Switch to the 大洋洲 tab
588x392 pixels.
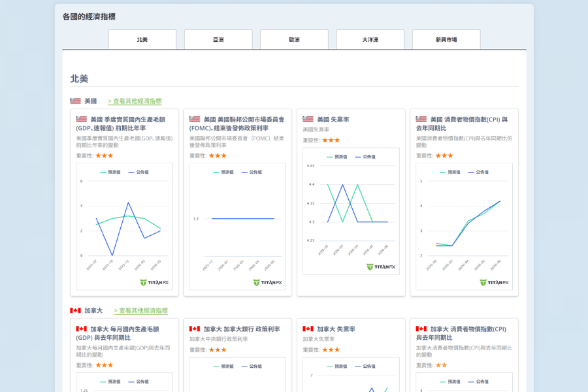click(370, 39)
